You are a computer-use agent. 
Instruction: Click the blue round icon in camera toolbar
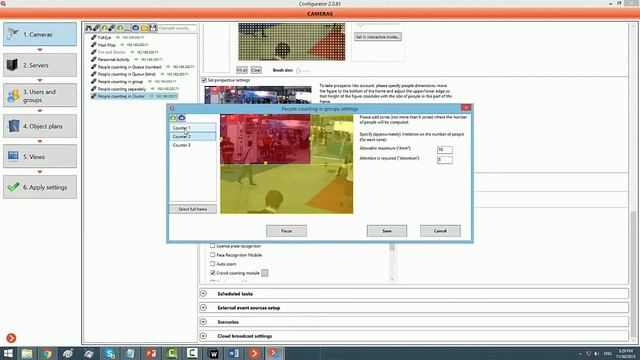click(x=136, y=28)
